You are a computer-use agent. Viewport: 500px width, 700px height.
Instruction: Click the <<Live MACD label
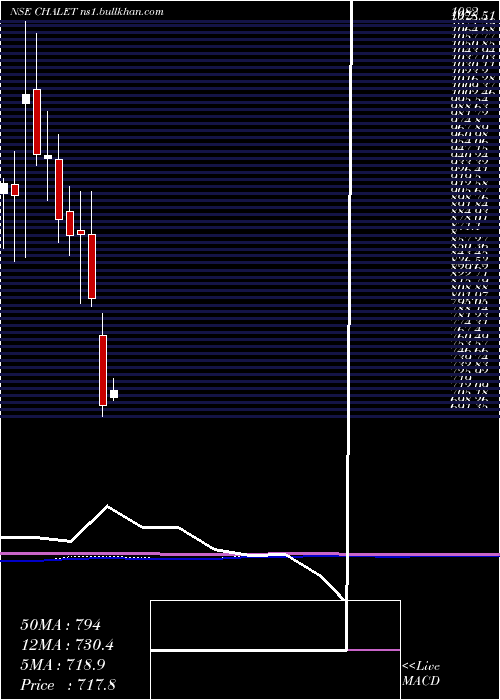[x=421, y=674]
